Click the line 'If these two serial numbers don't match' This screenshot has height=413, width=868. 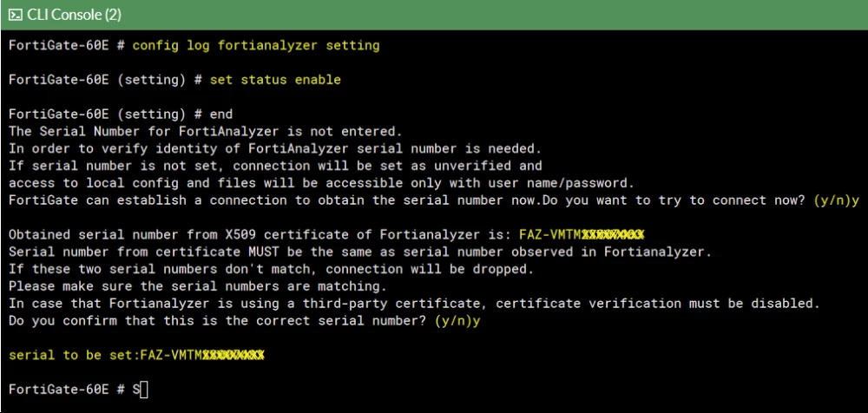pos(271,269)
